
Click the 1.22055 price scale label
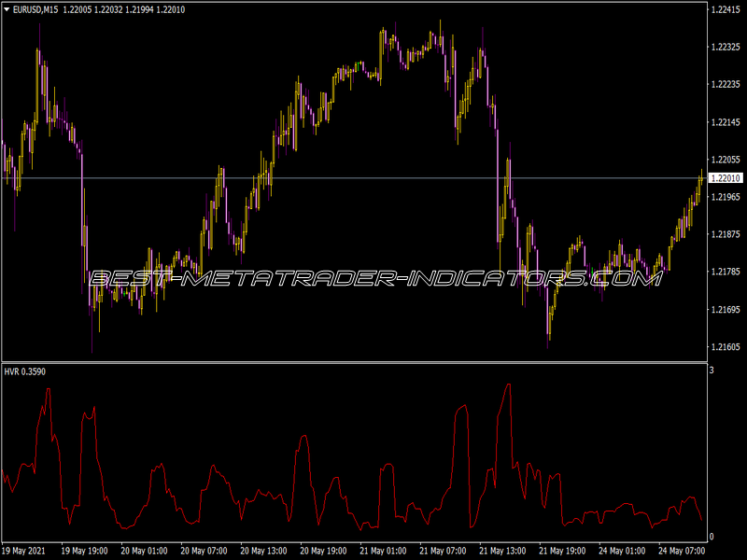[726, 159]
